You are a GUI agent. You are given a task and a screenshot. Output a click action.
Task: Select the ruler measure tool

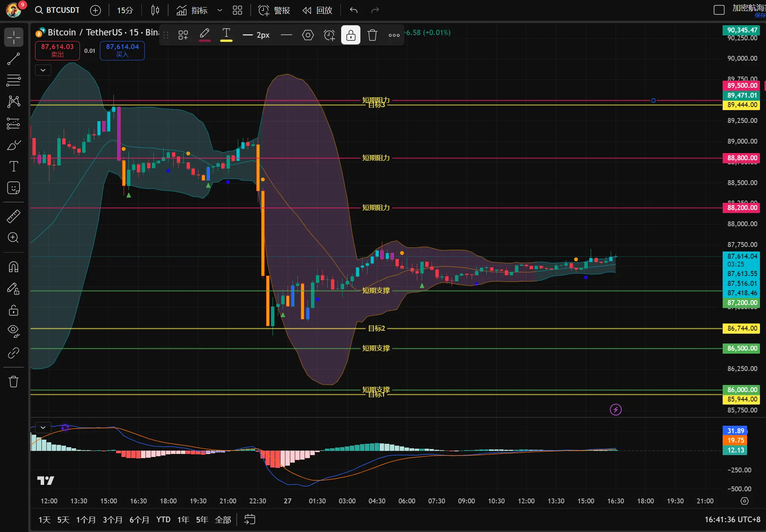14,216
